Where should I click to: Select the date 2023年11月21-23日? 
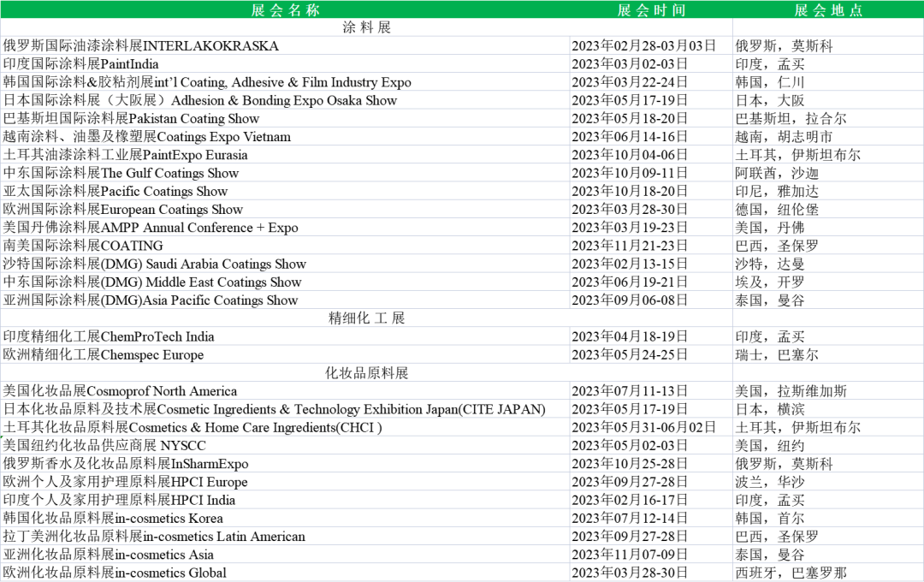coord(630,246)
